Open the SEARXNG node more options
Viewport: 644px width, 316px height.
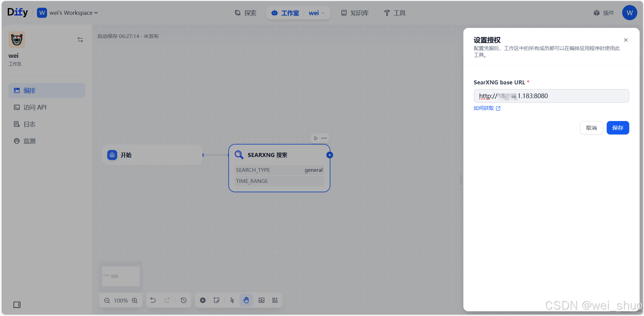point(324,138)
